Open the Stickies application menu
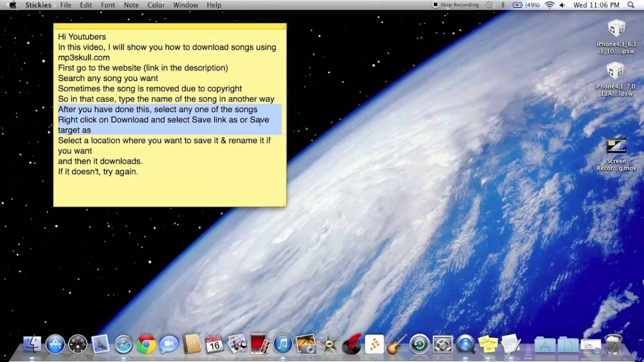 click(38, 5)
